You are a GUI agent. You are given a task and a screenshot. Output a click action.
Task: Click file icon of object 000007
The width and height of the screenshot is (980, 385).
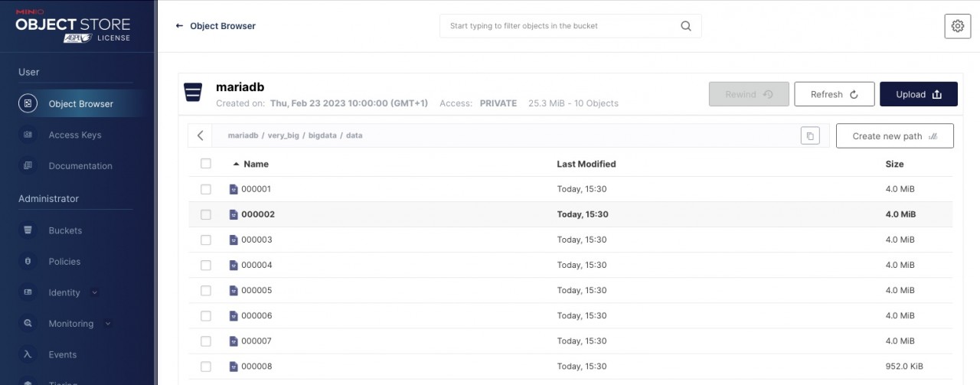coord(234,341)
